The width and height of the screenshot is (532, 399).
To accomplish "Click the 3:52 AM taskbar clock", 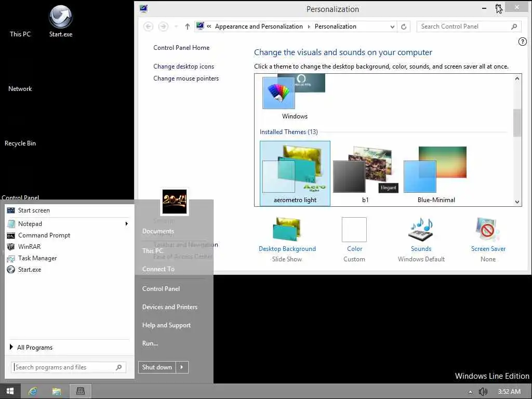I will pyautogui.click(x=509, y=392).
